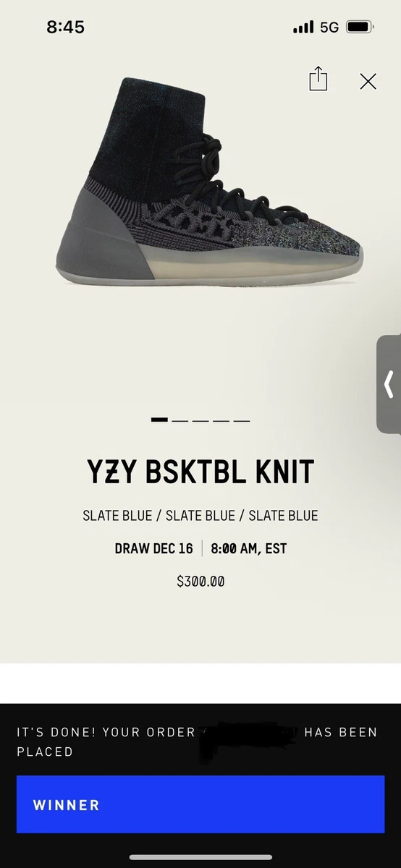
Task: Open the side panel arrow handle
Action: [x=389, y=384]
